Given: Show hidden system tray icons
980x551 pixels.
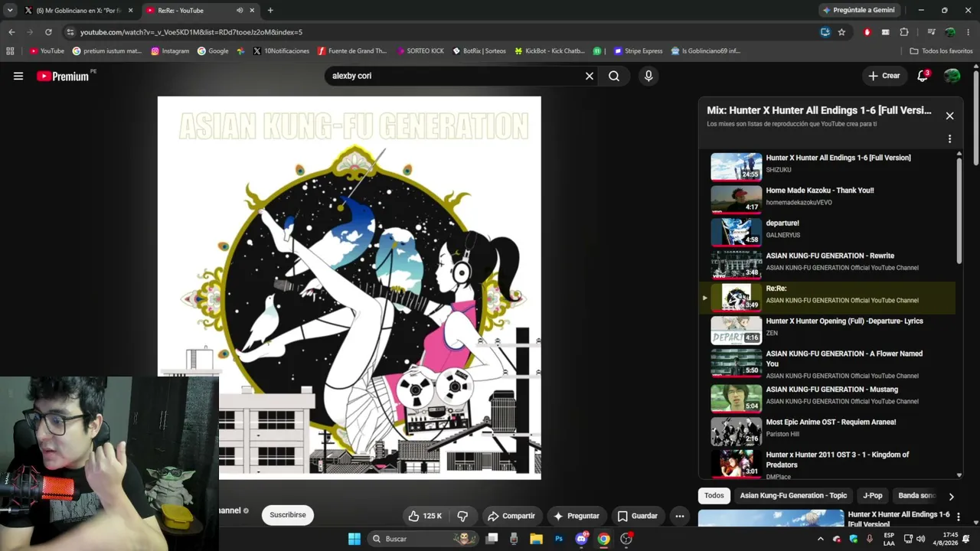Looking at the screenshot, I should pyautogui.click(x=821, y=539).
